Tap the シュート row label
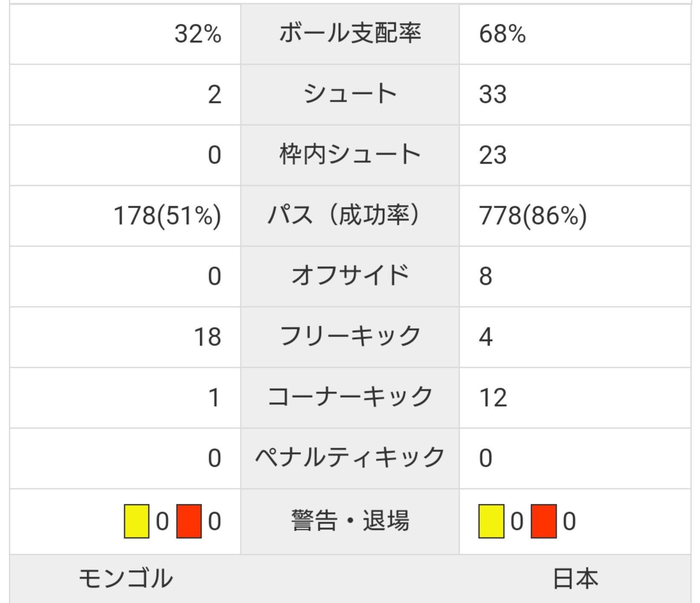The image size is (700, 603). point(350,94)
